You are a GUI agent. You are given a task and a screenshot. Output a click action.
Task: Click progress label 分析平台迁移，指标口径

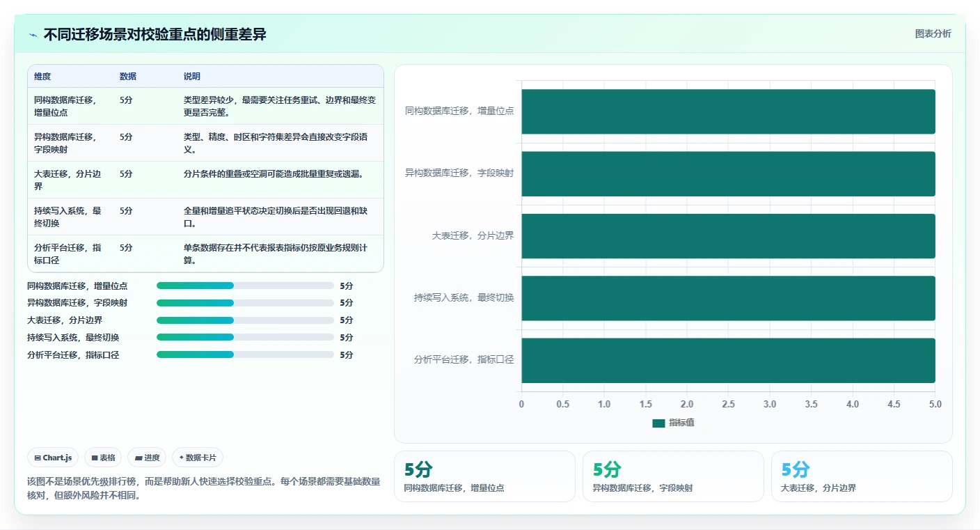pyautogui.click(x=73, y=354)
